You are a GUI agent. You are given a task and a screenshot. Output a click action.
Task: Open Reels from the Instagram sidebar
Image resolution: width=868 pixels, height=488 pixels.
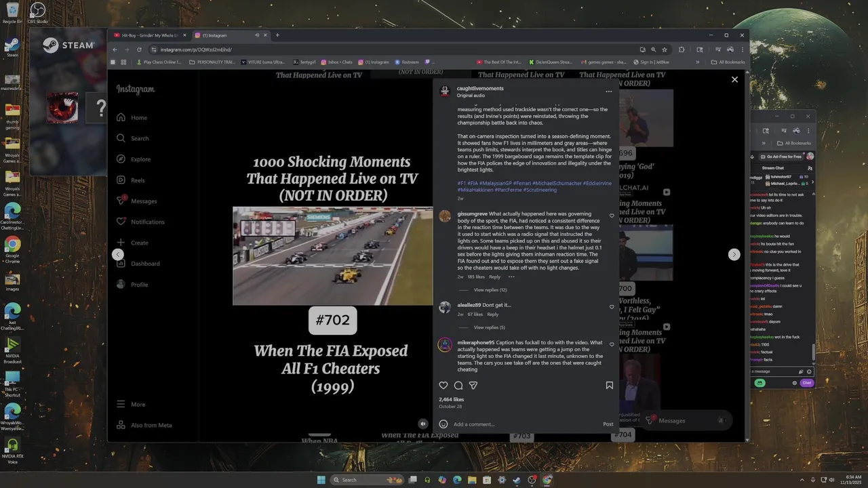click(131, 180)
